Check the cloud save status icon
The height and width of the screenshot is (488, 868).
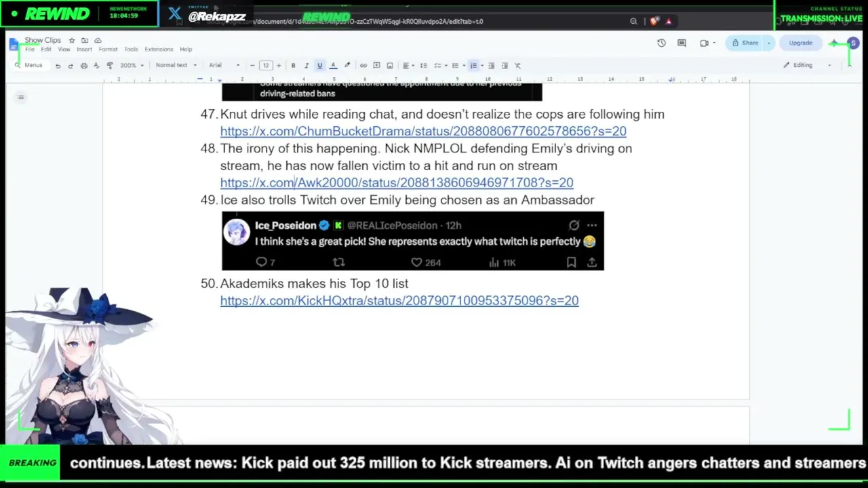click(x=98, y=41)
